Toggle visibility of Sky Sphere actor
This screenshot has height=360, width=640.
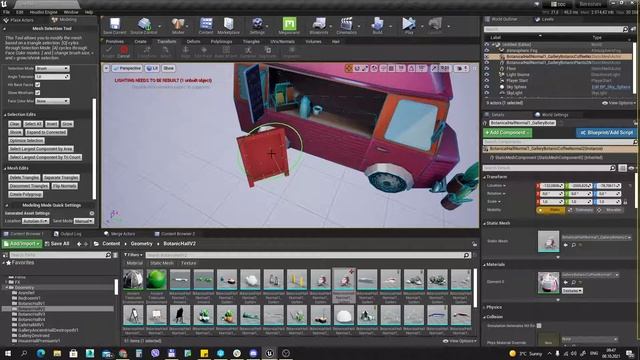pos(487,87)
